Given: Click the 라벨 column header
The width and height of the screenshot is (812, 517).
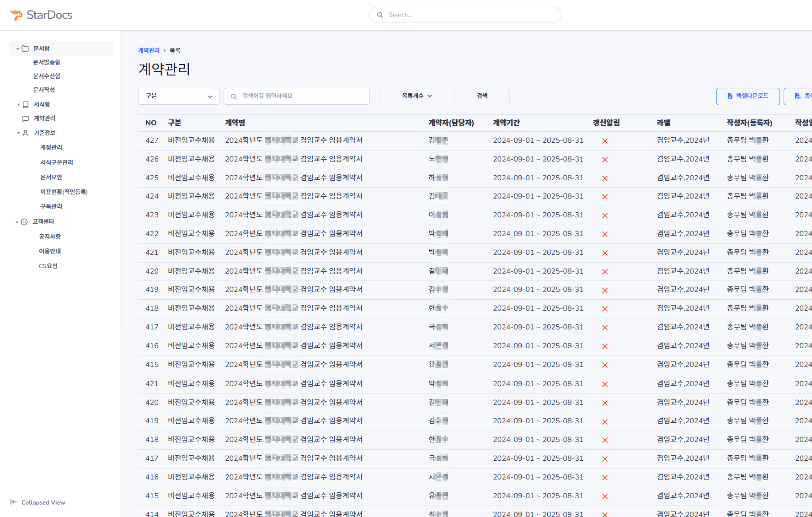Looking at the screenshot, I should (663, 123).
